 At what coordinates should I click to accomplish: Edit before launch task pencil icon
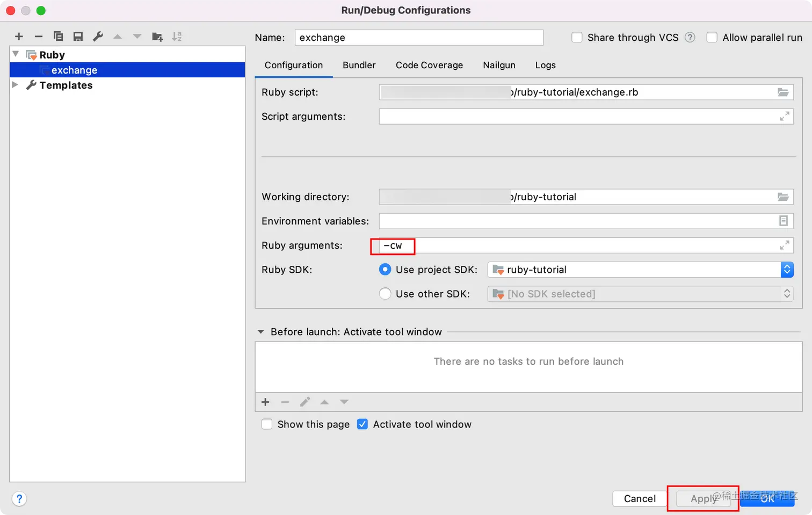click(x=305, y=402)
